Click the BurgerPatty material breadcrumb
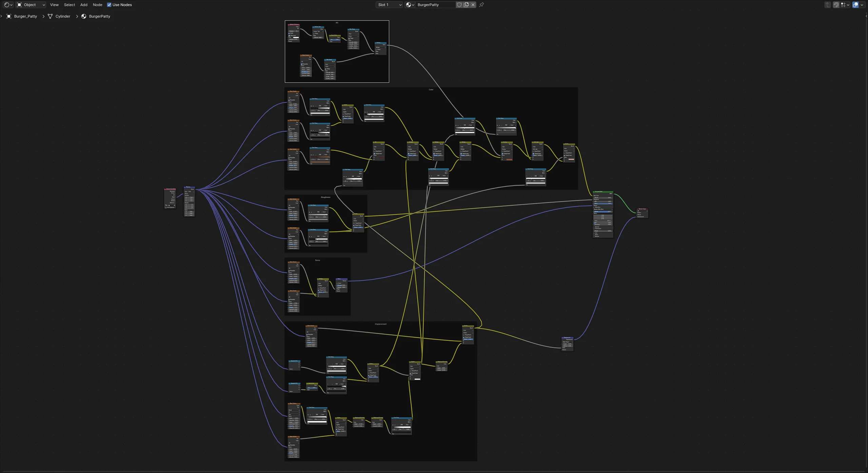 tap(99, 16)
